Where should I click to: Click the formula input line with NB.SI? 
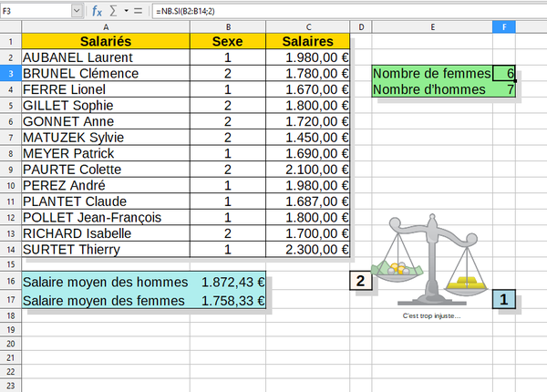[x=349, y=11]
